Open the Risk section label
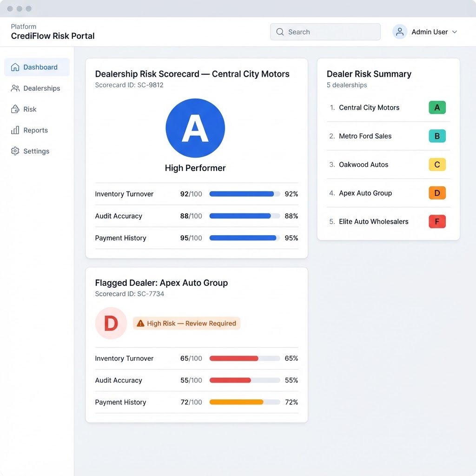This screenshot has width=476, height=476. click(30, 109)
